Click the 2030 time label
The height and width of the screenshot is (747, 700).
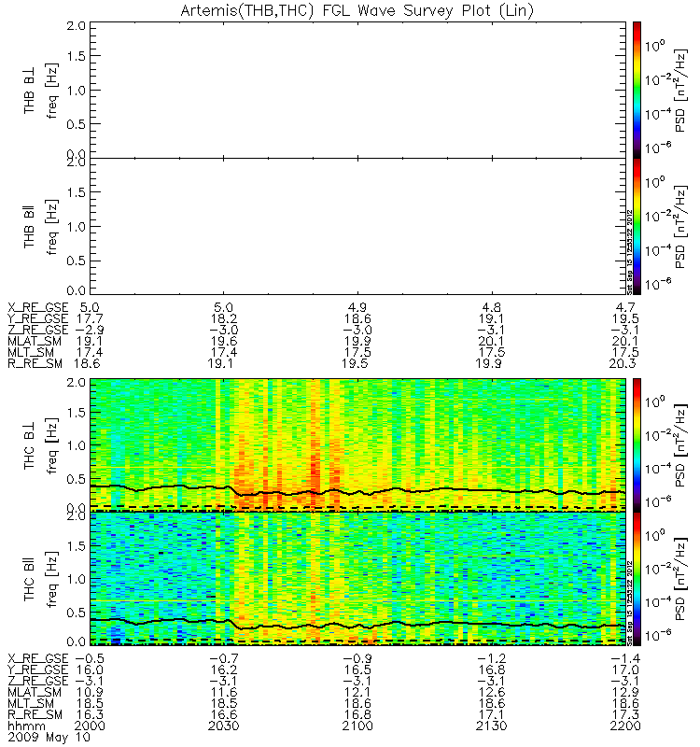point(224,726)
